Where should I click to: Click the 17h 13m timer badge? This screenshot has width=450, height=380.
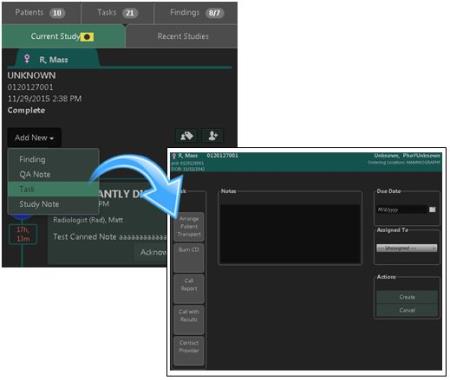(23, 234)
